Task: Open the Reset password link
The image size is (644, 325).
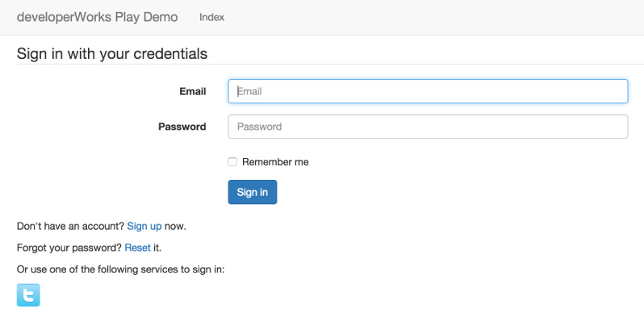Action: (x=137, y=248)
